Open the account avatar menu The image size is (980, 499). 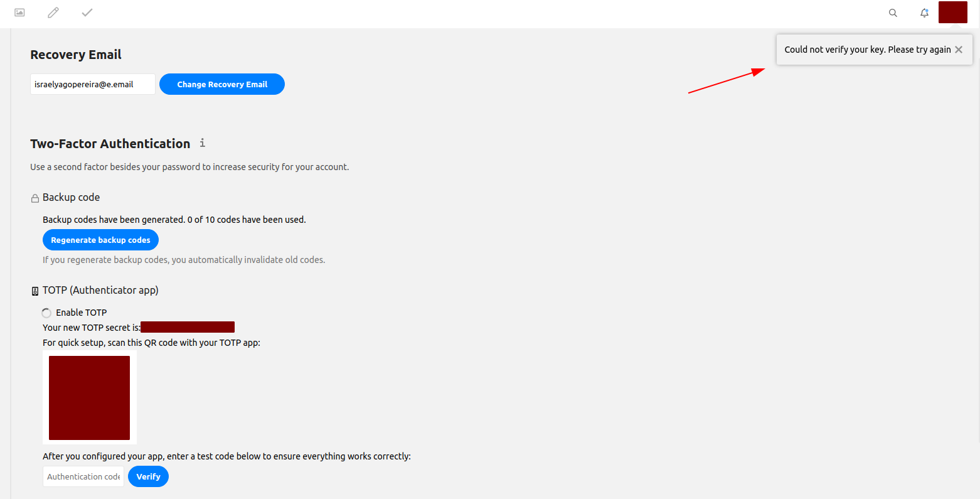click(952, 12)
